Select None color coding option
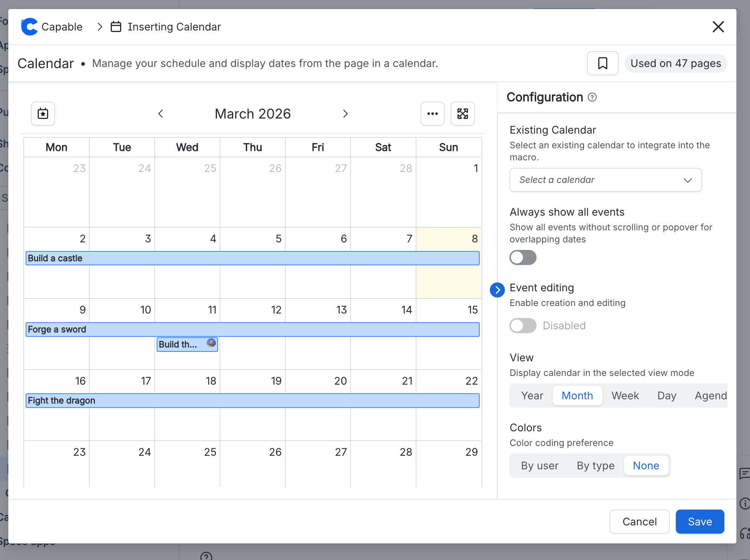The height and width of the screenshot is (560, 750). pos(646,466)
